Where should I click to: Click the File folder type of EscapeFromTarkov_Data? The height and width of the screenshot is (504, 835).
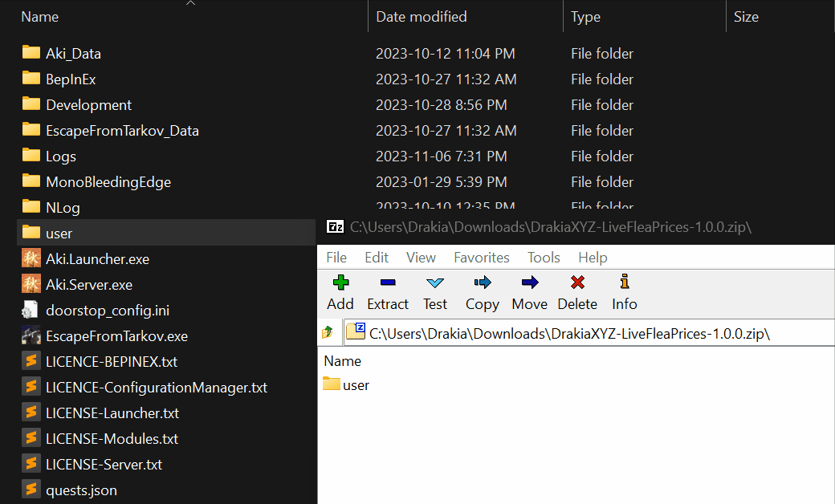(602, 130)
